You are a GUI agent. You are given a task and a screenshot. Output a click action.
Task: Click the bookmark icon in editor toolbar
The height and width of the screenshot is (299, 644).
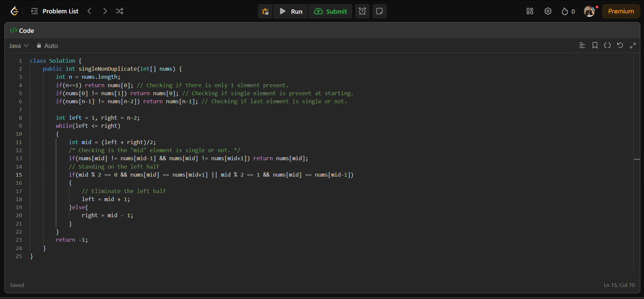click(x=595, y=46)
